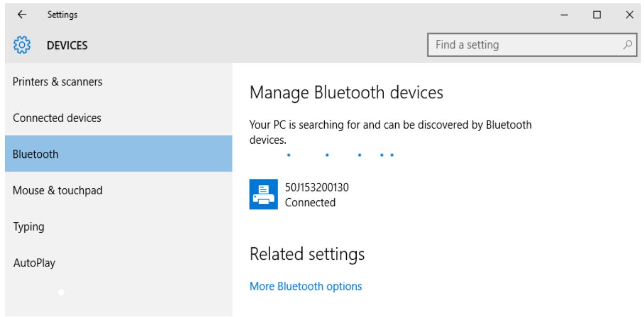Viewport: 644px width, 317px height.
Task: Focus the Find a setting box
Action: coord(532,45)
